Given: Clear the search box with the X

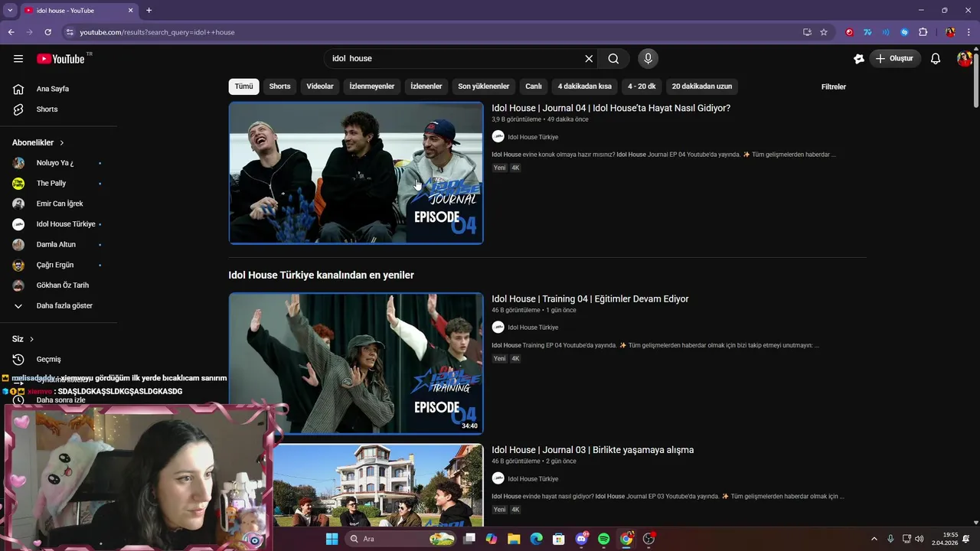Looking at the screenshot, I should click(x=589, y=59).
